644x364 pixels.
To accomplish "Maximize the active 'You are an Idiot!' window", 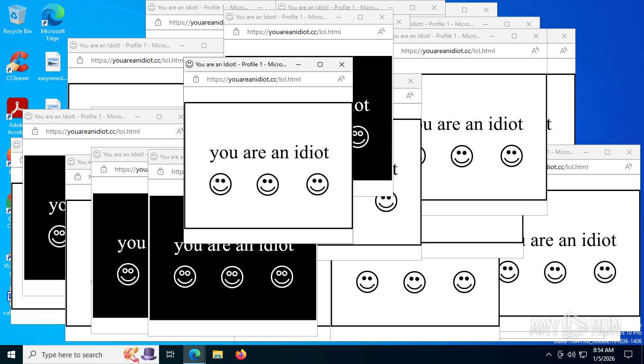I will pos(320,64).
